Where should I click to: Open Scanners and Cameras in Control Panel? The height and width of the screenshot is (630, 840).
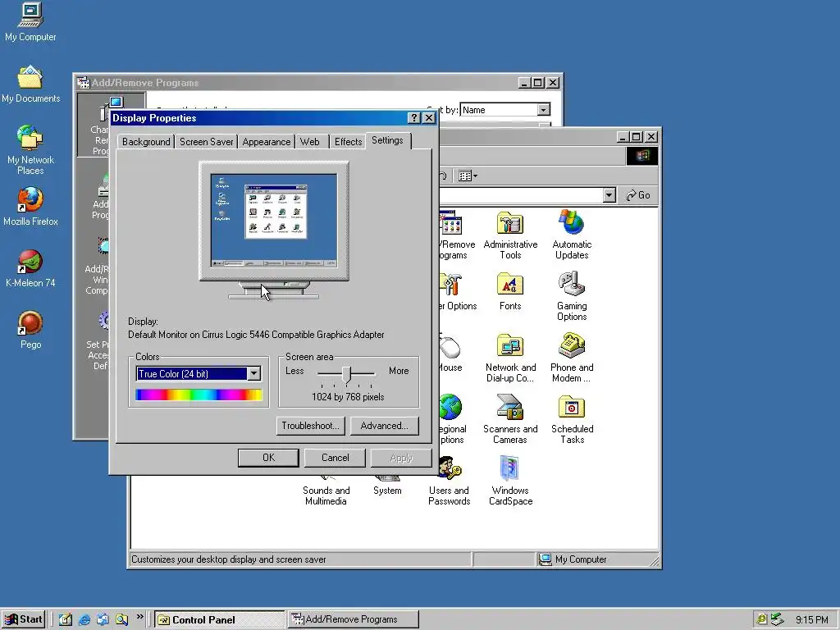pyautogui.click(x=510, y=419)
